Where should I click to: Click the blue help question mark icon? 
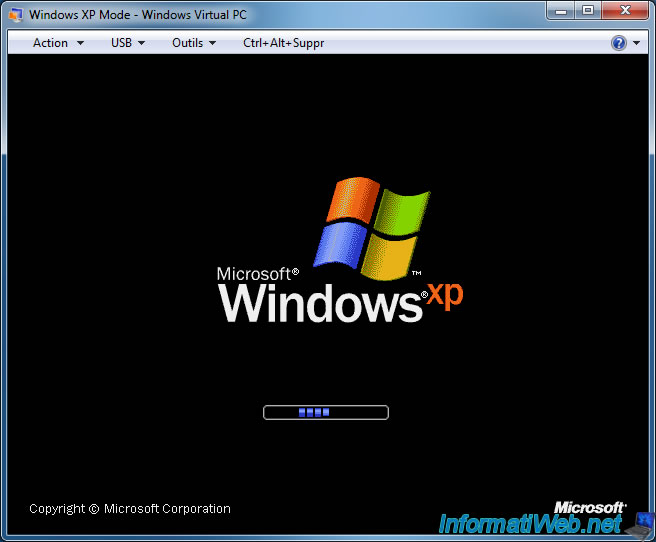coord(618,43)
